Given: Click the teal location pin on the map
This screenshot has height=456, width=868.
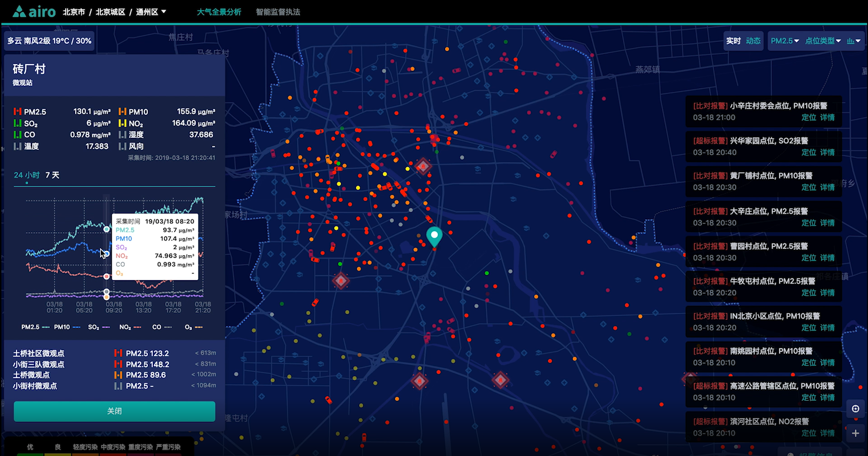Looking at the screenshot, I should 434,237.
